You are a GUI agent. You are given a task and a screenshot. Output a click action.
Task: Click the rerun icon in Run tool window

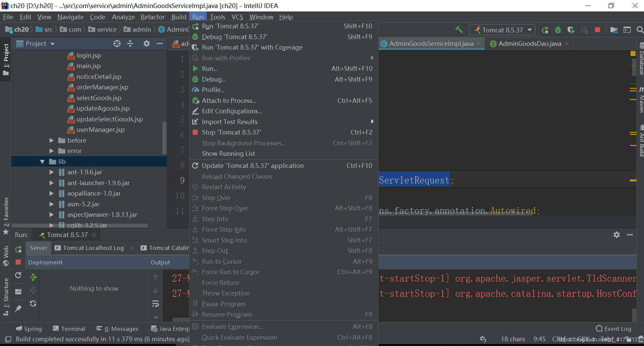coord(18,249)
